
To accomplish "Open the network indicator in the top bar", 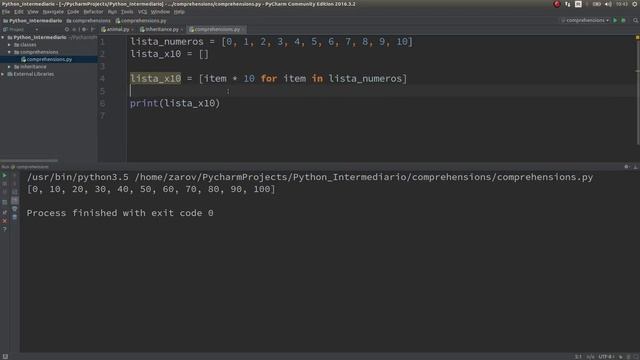I will (567, 4).
